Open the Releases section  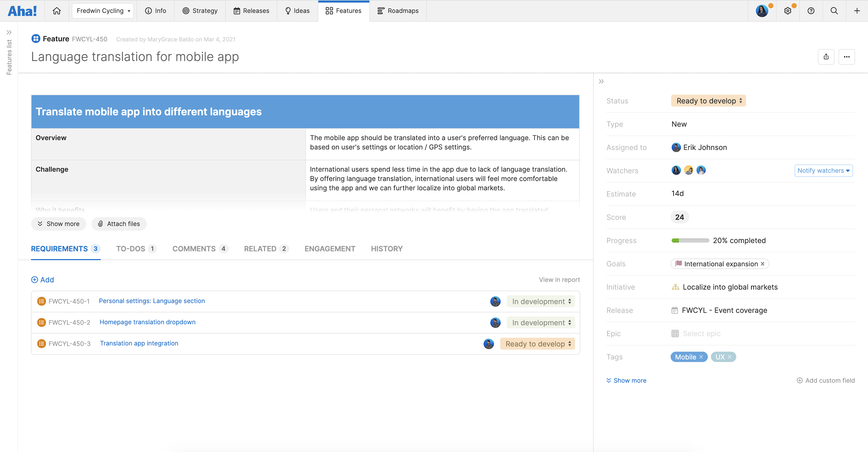[x=251, y=10]
